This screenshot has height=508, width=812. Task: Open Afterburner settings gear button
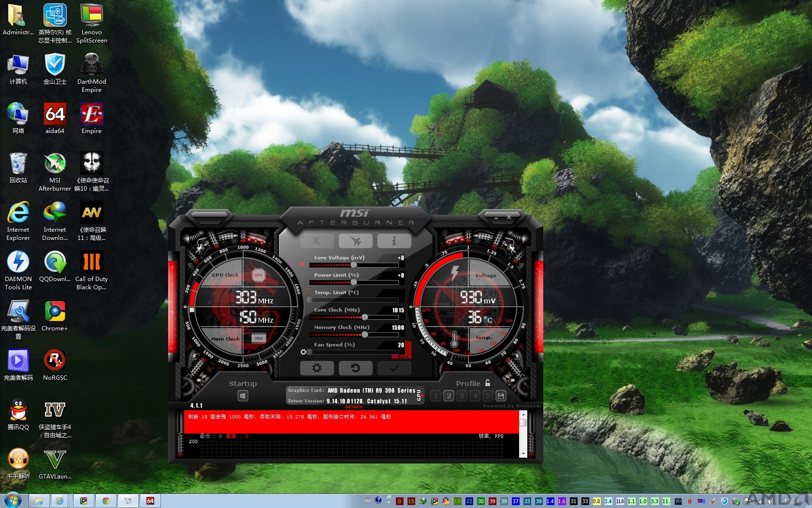[x=317, y=368]
